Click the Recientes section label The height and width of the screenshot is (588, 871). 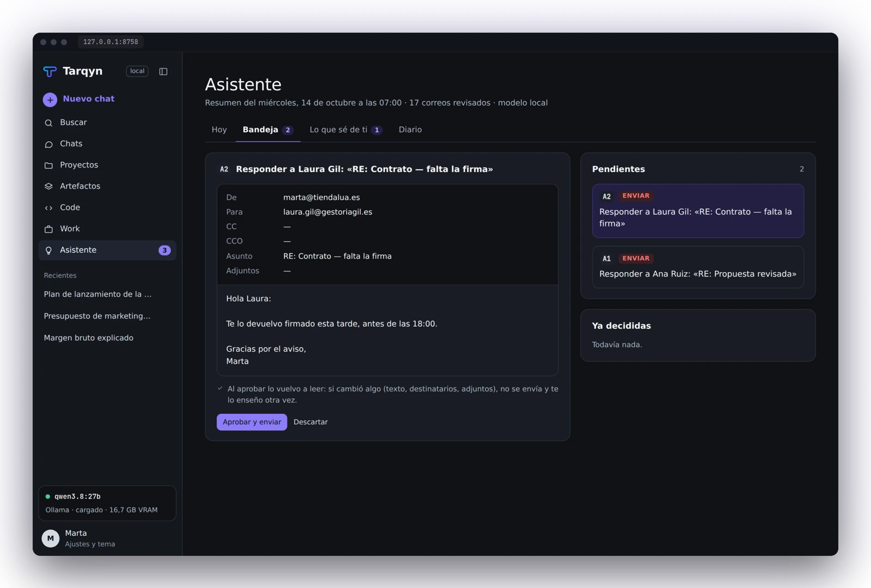60,275
